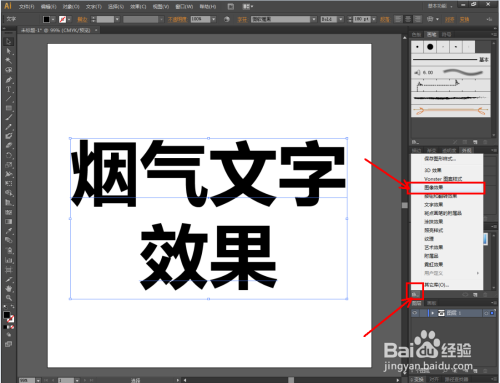
Task: Click the black fill color swatch in control bar
Action: (46, 19)
